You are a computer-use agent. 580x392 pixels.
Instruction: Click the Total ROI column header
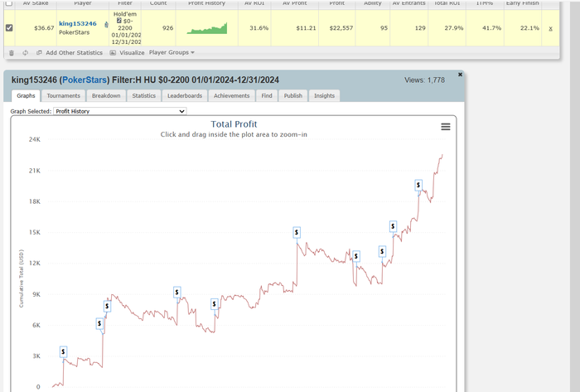tap(447, 3)
